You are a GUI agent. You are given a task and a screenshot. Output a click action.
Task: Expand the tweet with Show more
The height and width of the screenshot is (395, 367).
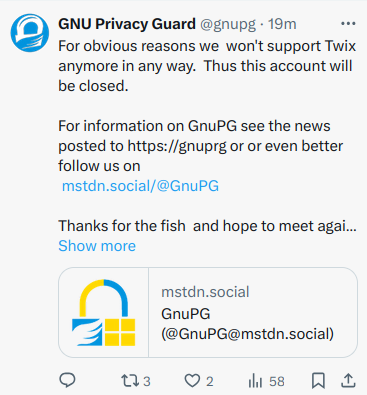(x=97, y=246)
